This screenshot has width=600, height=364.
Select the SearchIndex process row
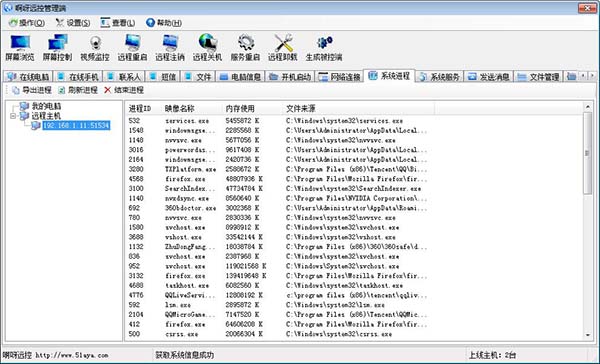(x=279, y=189)
